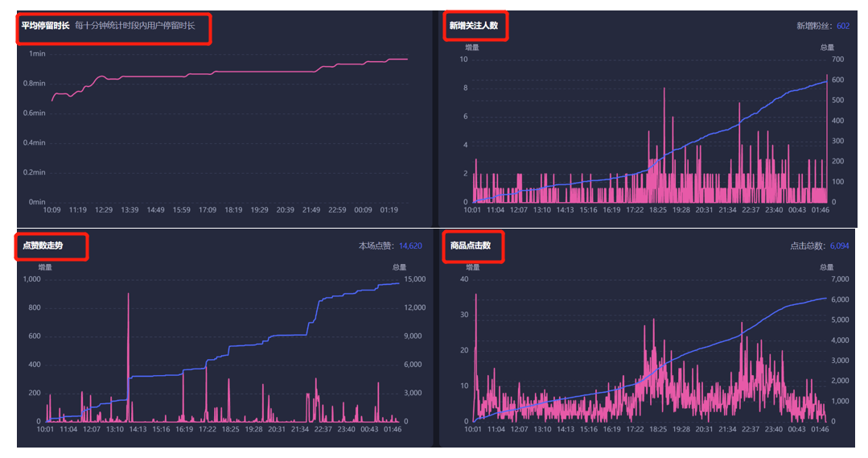Screen dimensions: 868x458
Task: Click the 新增关注人数 chart title
Action: point(473,26)
